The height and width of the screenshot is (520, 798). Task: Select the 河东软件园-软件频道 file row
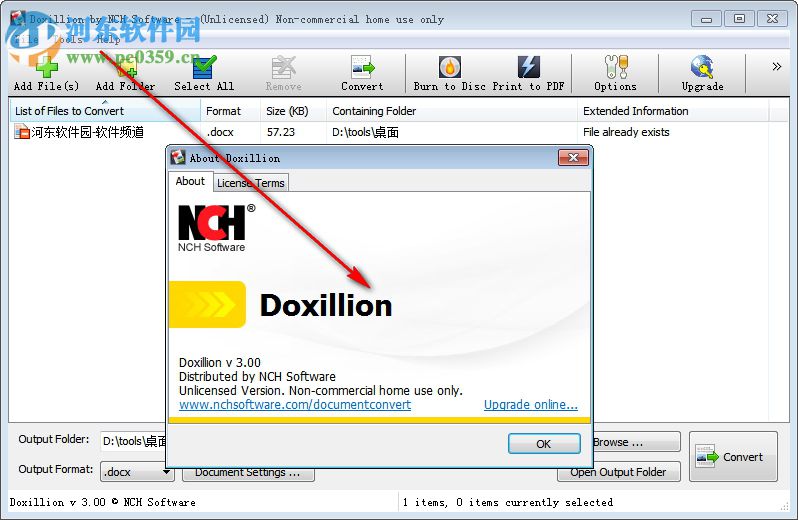[x=389, y=132]
